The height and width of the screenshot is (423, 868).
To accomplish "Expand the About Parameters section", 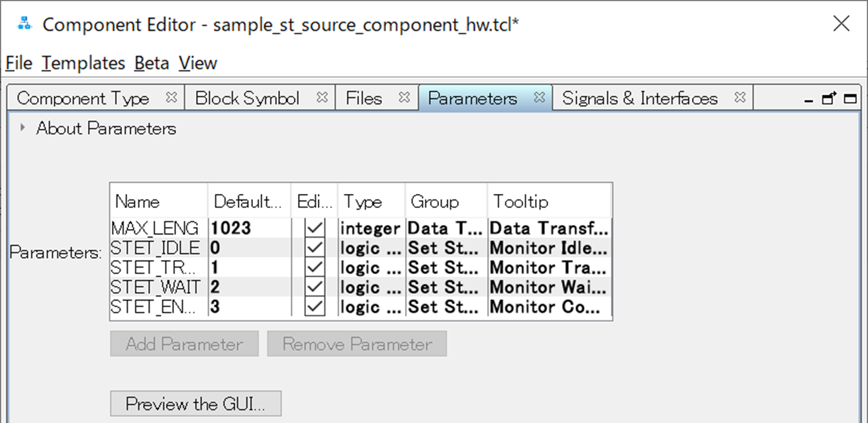I will click(23, 128).
